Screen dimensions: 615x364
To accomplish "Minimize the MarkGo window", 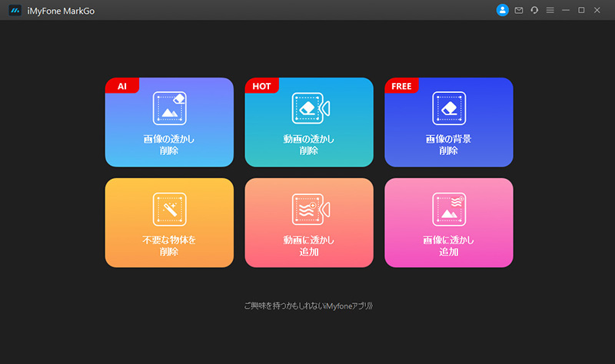I will pyautogui.click(x=566, y=10).
